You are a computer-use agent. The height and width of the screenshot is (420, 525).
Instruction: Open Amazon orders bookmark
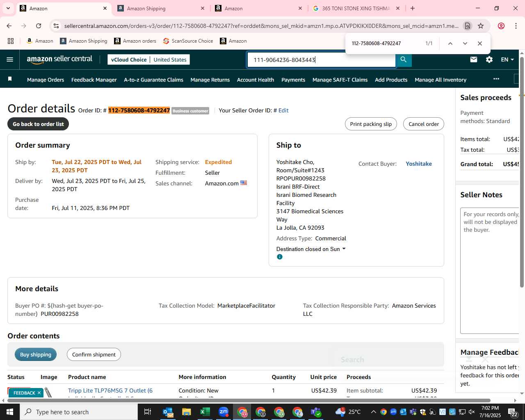pos(135,41)
